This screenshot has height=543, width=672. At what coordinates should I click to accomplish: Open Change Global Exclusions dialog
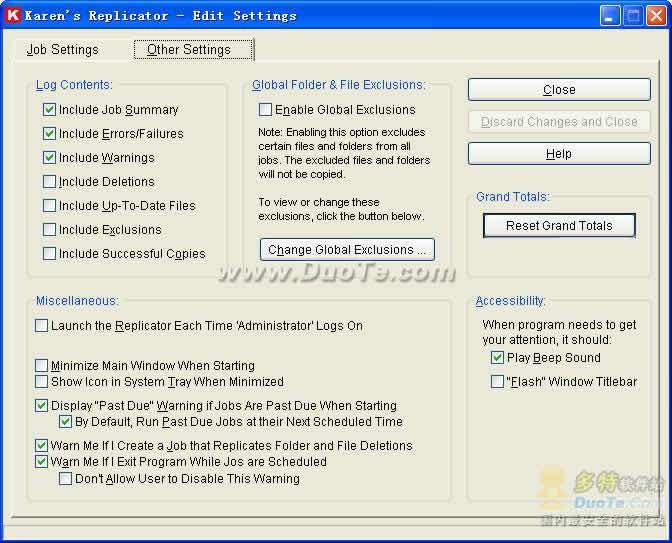(x=347, y=249)
